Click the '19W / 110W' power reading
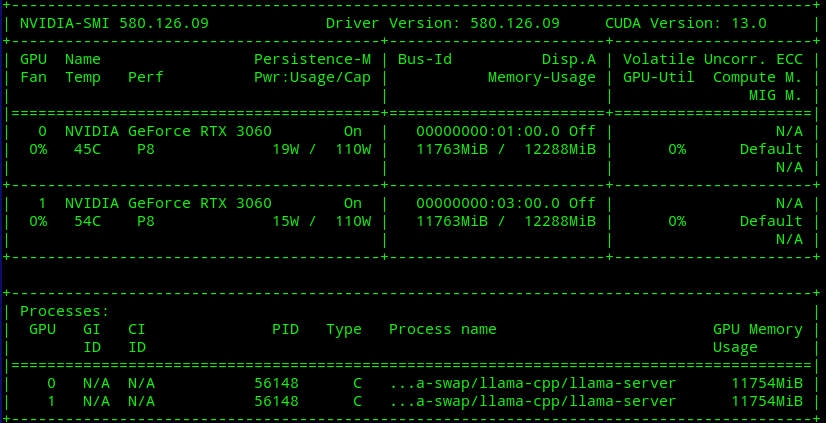This screenshot has width=826, height=423. [321, 150]
